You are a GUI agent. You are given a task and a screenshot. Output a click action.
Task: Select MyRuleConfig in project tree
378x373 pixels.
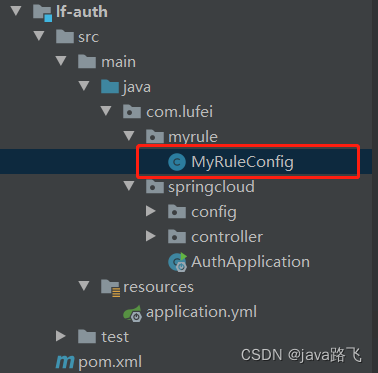tap(242, 162)
